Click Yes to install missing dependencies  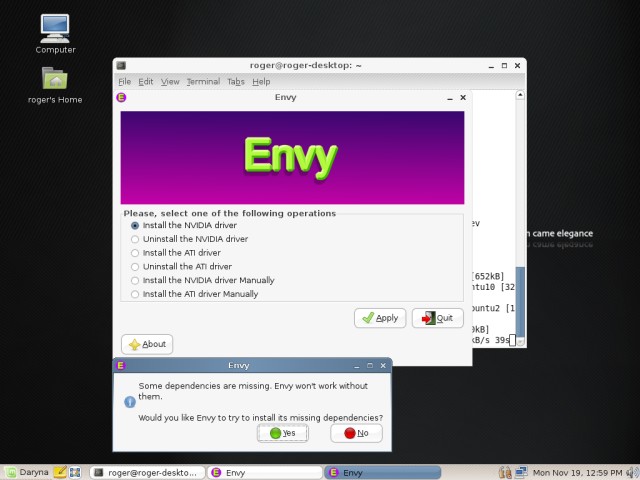pos(282,433)
